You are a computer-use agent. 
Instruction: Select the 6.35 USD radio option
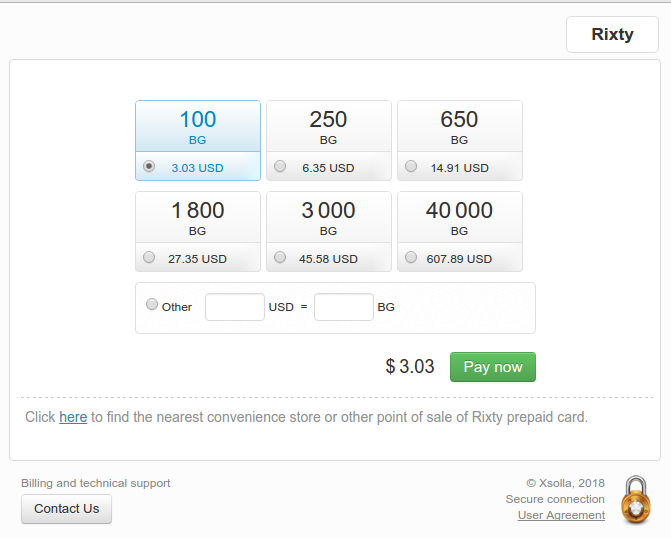280,166
